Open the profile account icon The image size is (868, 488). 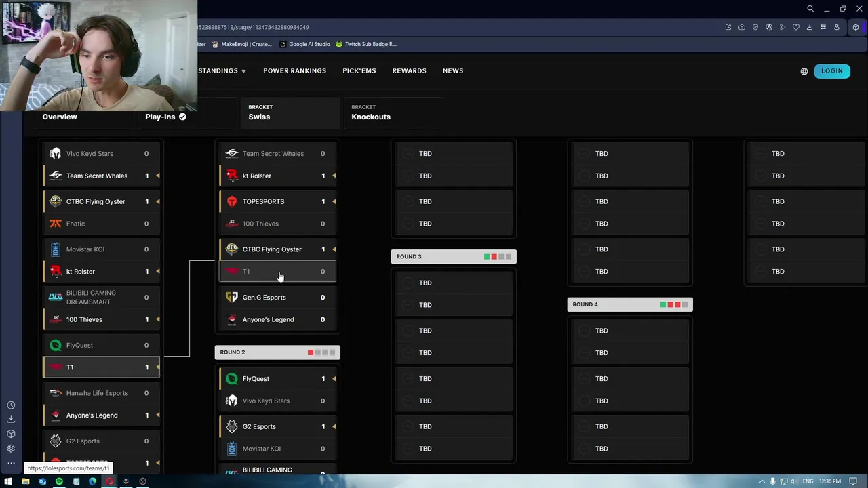[x=837, y=27]
